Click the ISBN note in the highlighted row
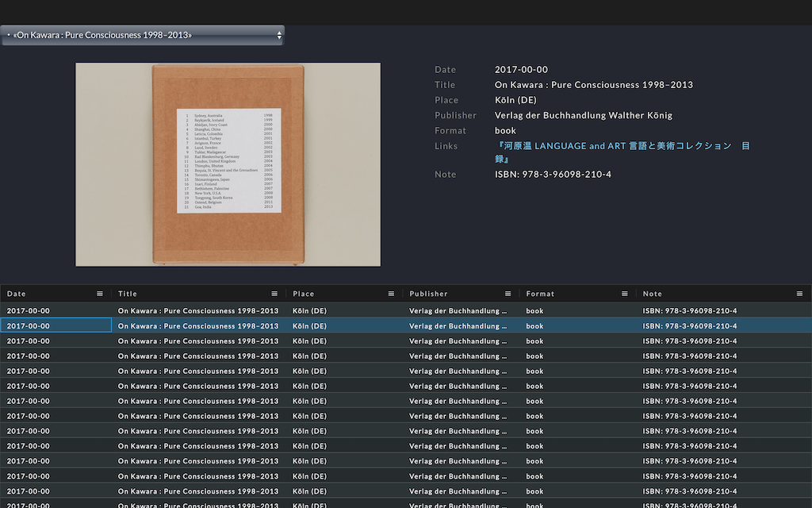The width and height of the screenshot is (812, 508). tap(689, 325)
